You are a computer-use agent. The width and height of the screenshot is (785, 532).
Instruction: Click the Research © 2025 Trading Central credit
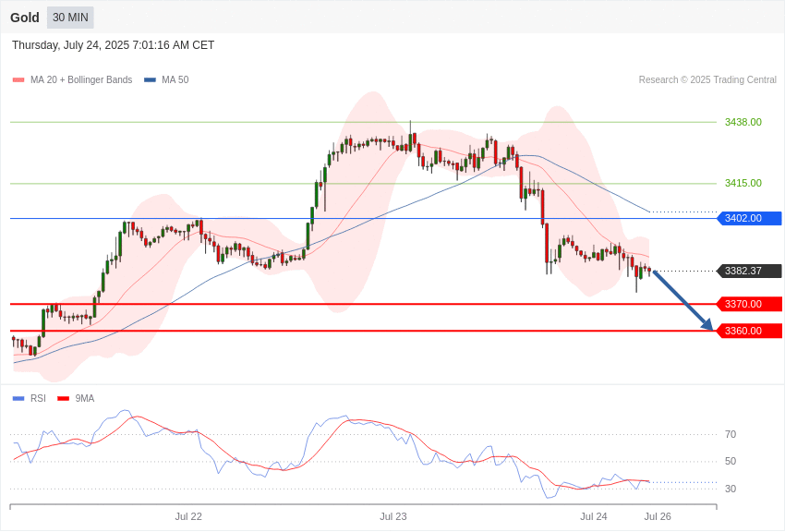(x=707, y=79)
